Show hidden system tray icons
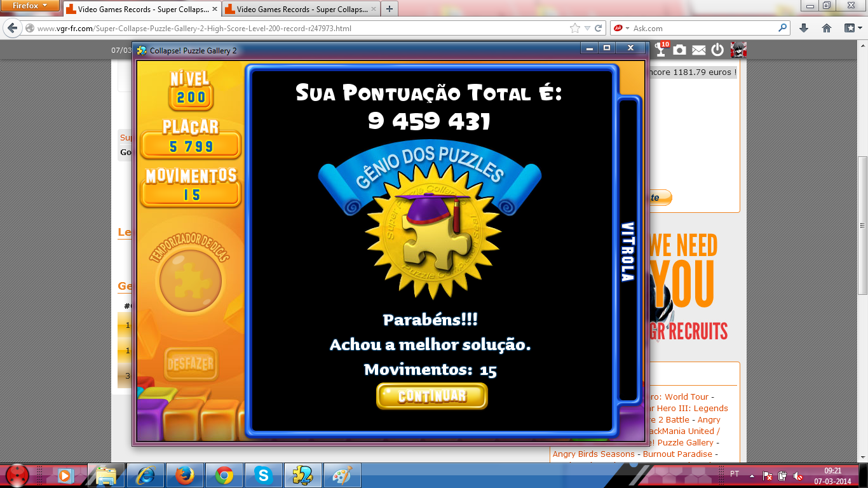868x488 pixels. point(752,475)
